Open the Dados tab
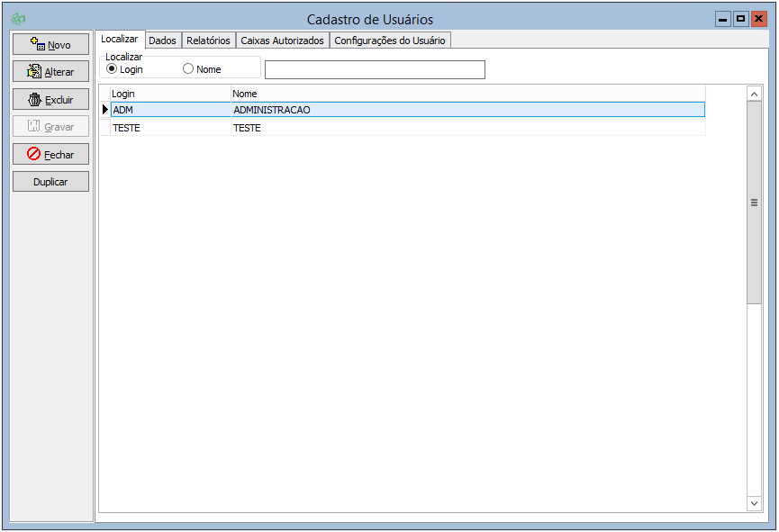The image size is (779, 532). pyautogui.click(x=162, y=41)
